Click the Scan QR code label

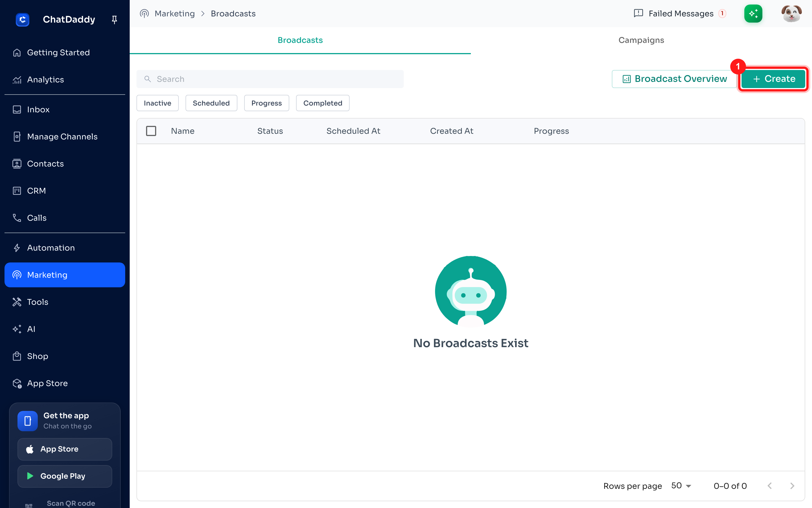(71, 503)
